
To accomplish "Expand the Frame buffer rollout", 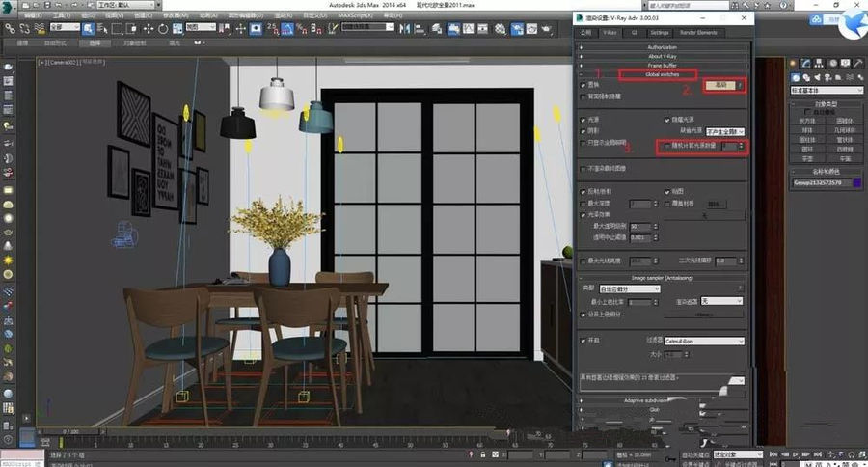I will pos(663,66).
